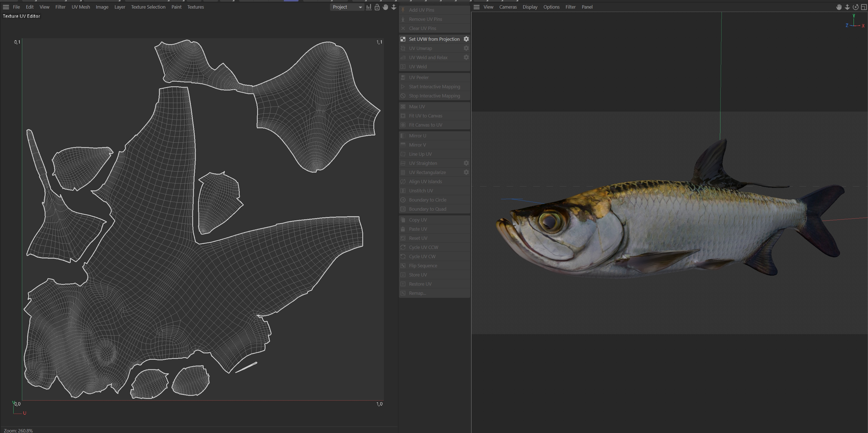Click Fit UV to Canvas command
The height and width of the screenshot is (433, 868).
pyautogui.click(x=425, y=116)
